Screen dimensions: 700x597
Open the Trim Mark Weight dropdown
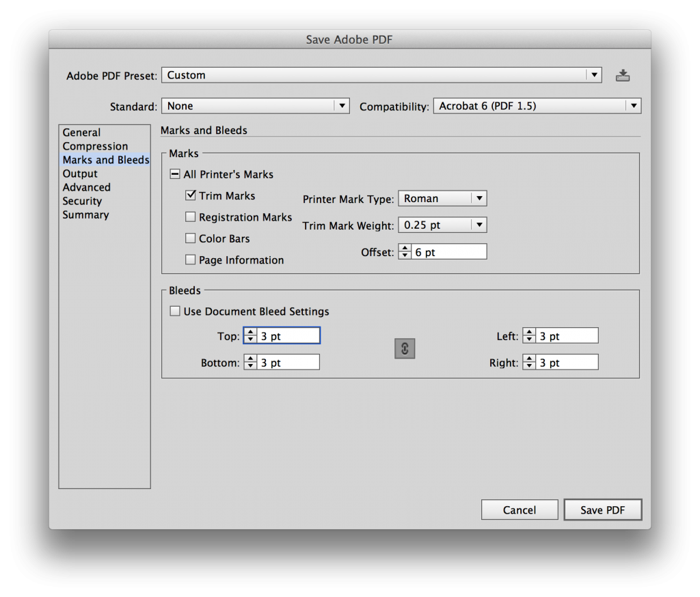[x=442, y=225]
